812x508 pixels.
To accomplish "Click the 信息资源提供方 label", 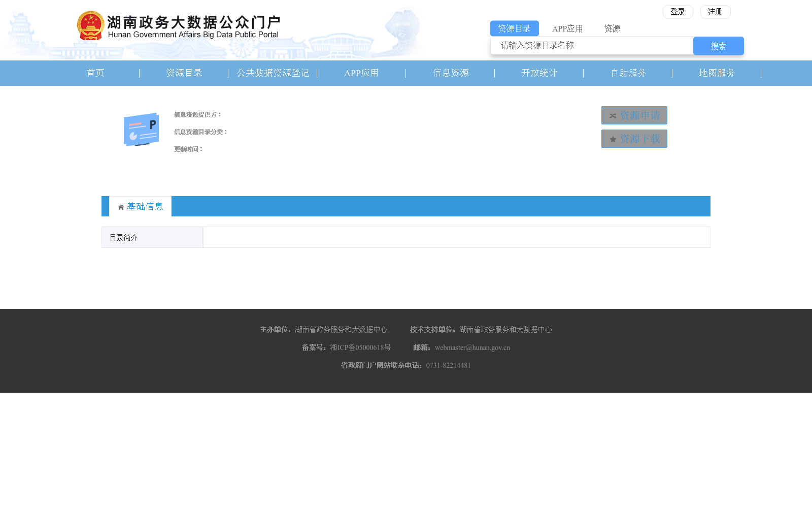I will 198,115.
